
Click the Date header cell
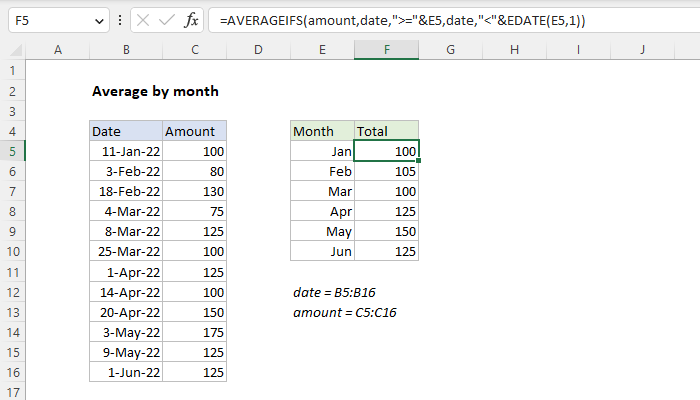[126, 131]
